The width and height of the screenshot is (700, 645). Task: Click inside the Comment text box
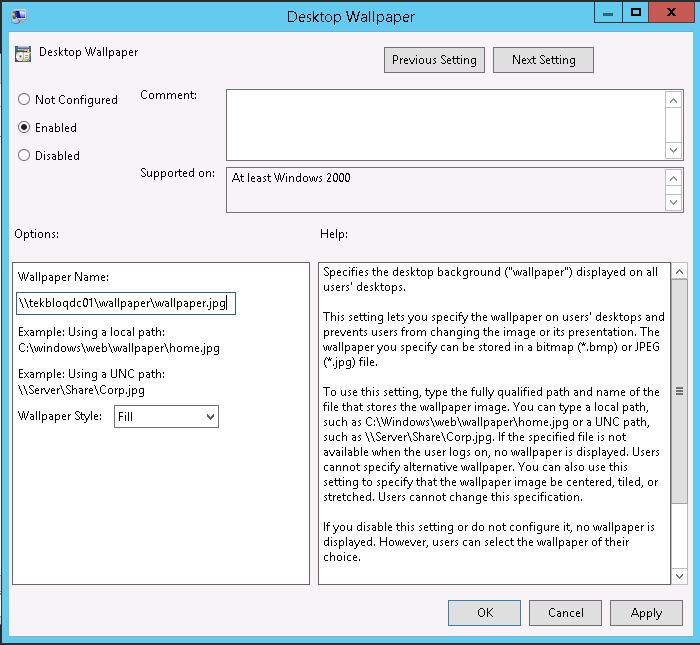[446, 125]
